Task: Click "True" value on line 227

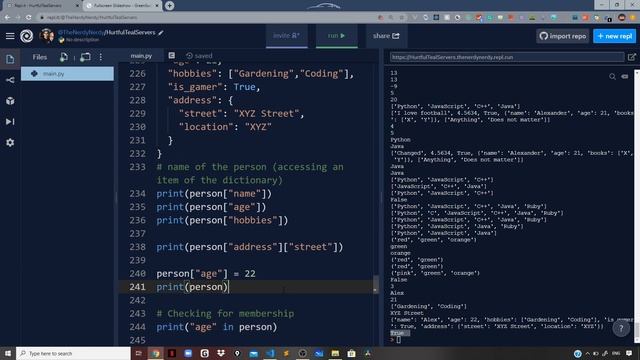Action: [244, 87]
